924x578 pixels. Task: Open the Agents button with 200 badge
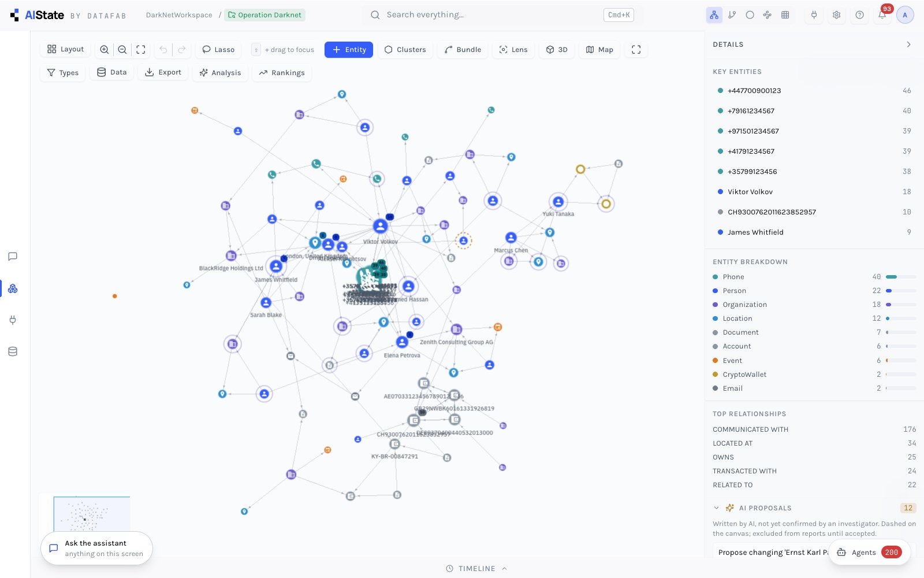pyautogui.click(x=870, y=553)
